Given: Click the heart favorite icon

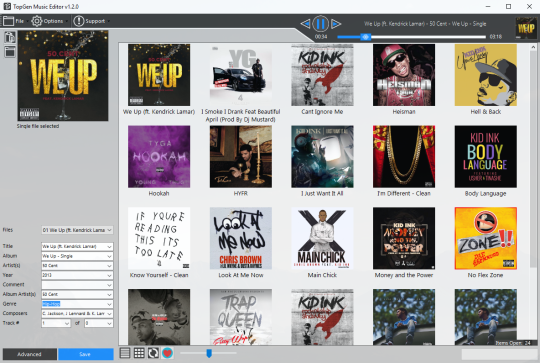Looking at the screenshot, I should click(x=167, y=353).
